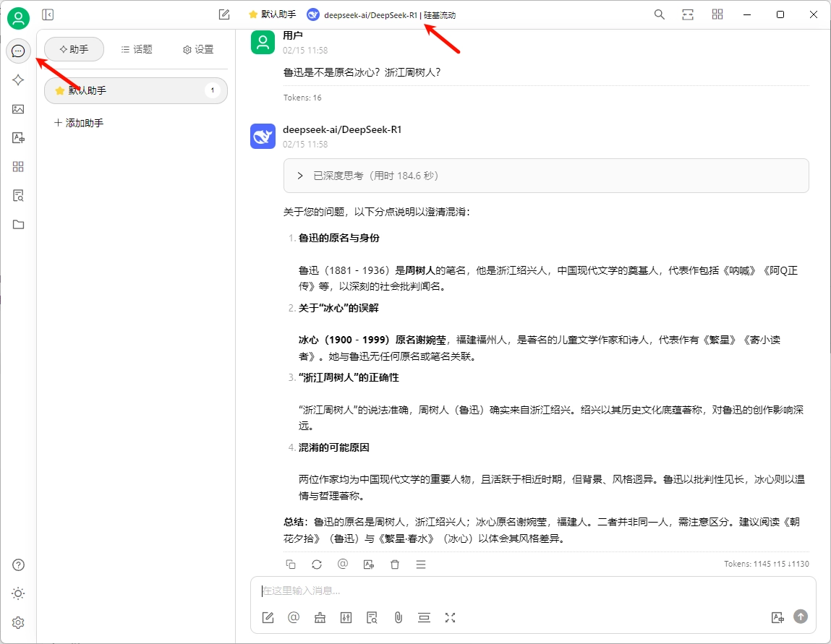Toggle fullscreen input mode
The width and height of the screenshot is (831, 644).
(x=450, y=617)
